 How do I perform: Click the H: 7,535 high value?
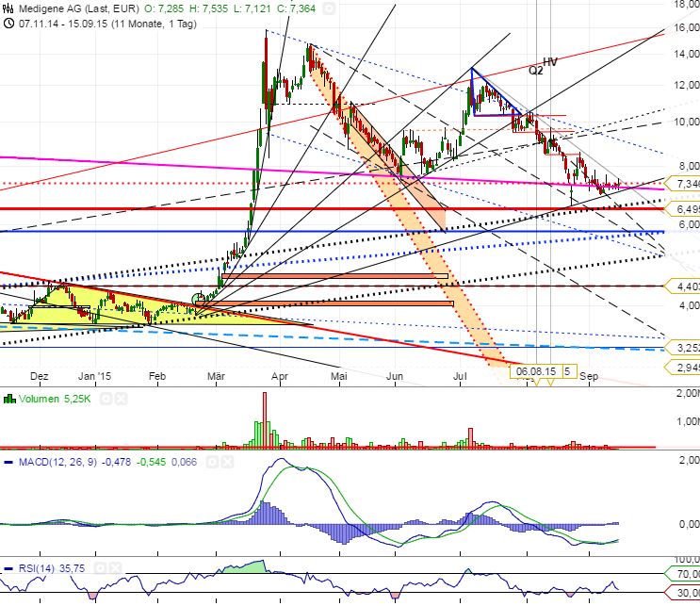tap(208, 8)
